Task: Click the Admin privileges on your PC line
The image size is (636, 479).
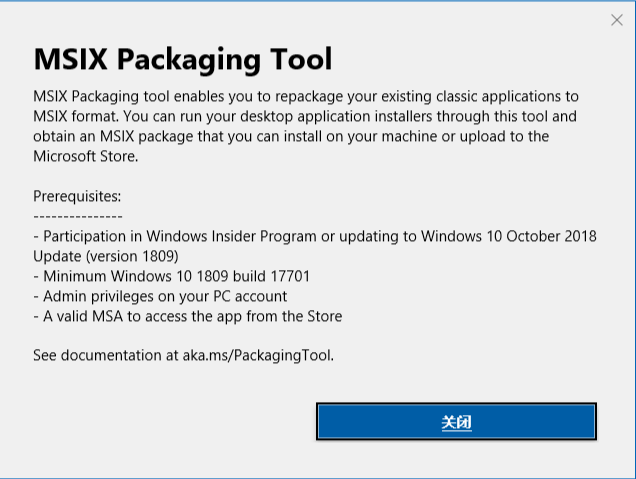Action: click(x=160, y=296)
